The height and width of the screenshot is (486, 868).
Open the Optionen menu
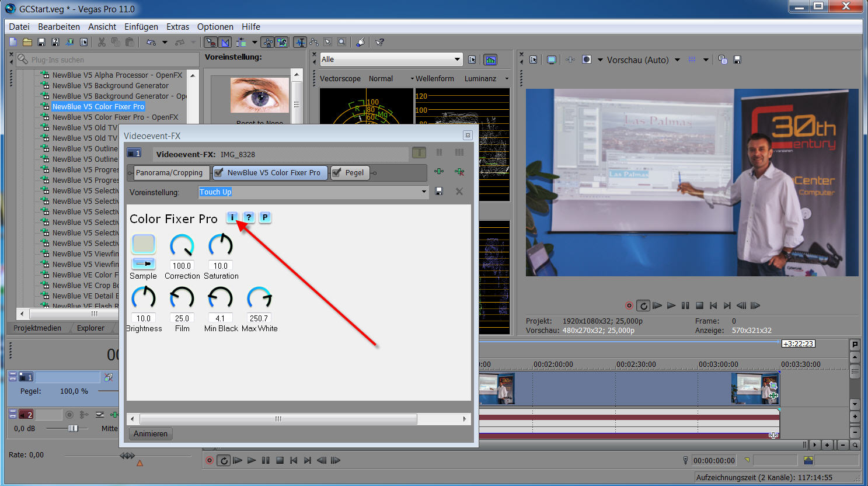(215, 27)
